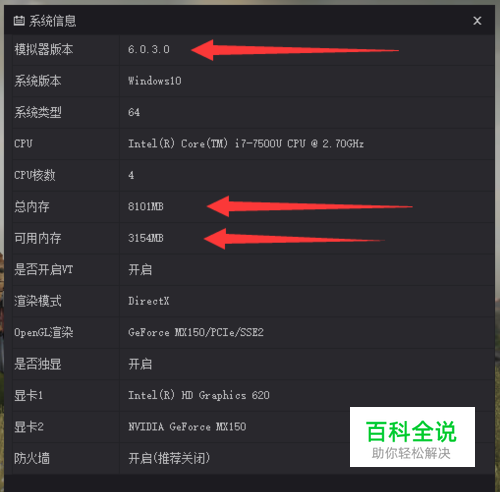The height and width of the screenshot is (492, 500).
Task: Click the Windows10 system version value
Action: 155,81
